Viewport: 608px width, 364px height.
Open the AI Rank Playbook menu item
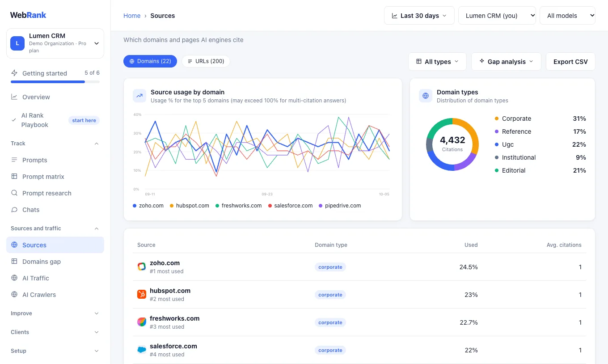pos(55,120)
